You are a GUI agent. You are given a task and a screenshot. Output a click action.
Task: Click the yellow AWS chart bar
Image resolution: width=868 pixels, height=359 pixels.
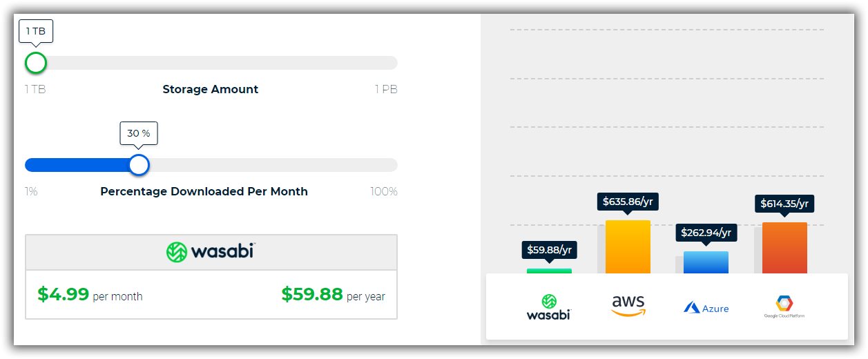(x=628, y=246)
